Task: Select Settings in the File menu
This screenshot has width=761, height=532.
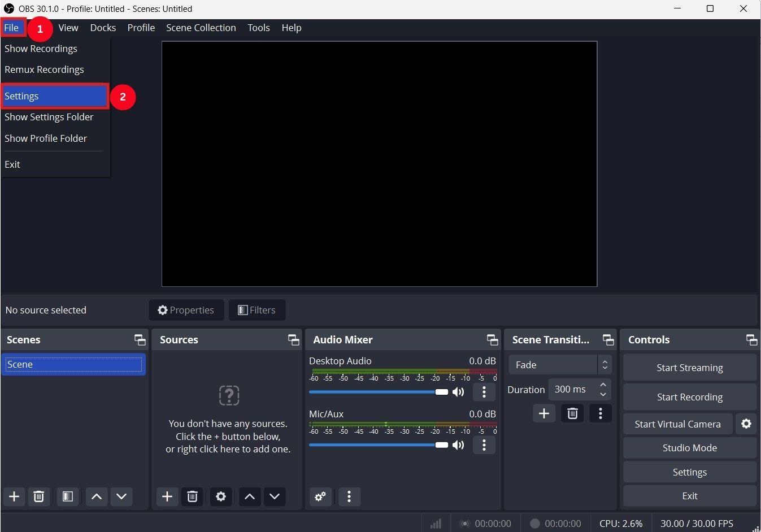Action: click(55, 96)
